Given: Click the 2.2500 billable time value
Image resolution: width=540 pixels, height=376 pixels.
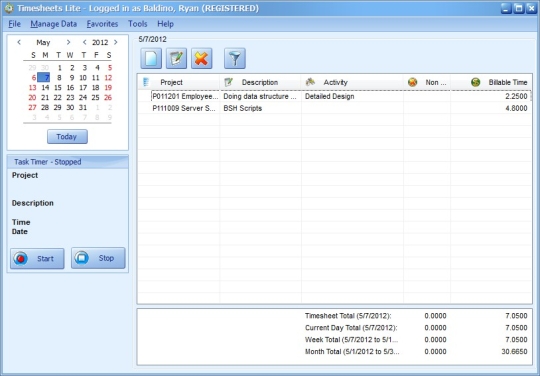Looking at the screenshot, I should click(516, 96).
